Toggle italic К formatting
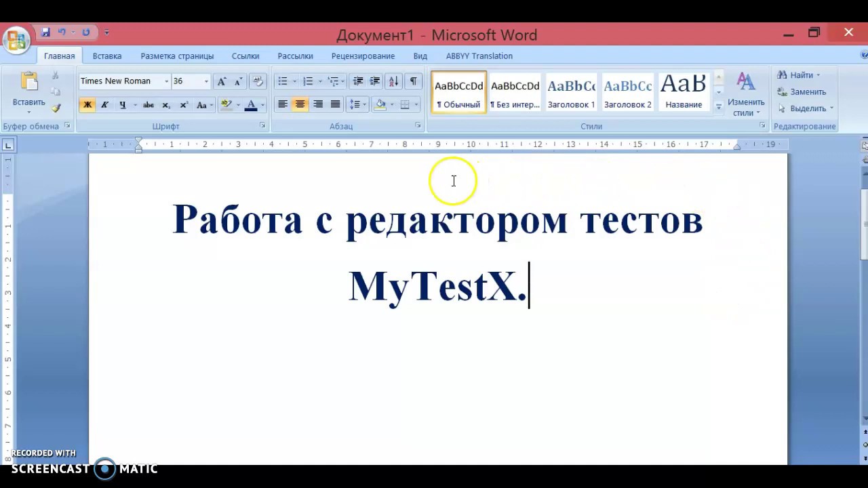This screenshot has width=868, height=488. (x=104, y=105)
